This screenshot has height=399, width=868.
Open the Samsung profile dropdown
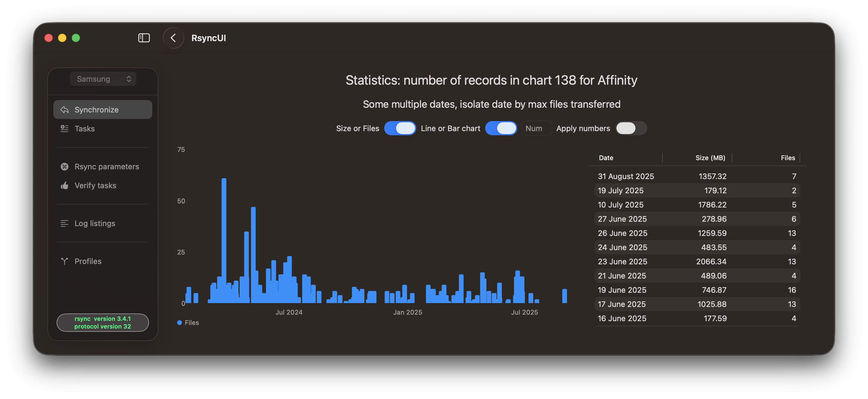coord(103,79)
